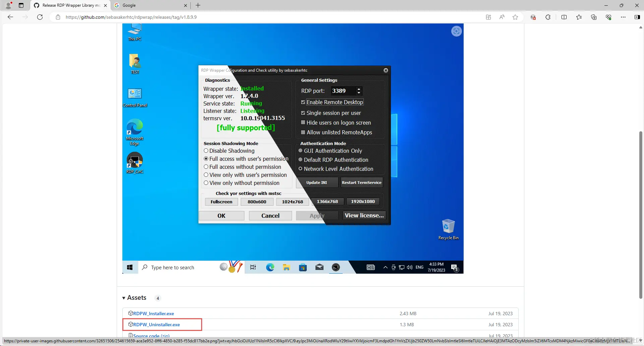Select Disable Shadowing radio option
644x346 pixels.
pyautogui.click(x=206, y=151)
